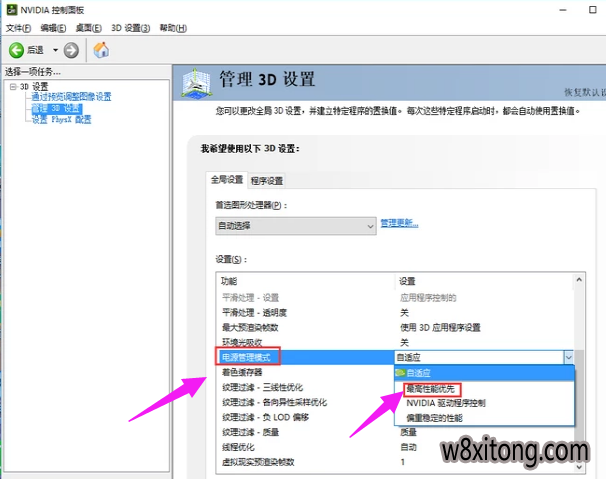Switch to the 全局设置 tab
This screenshot has width=606, height=479.
(226, 180)
